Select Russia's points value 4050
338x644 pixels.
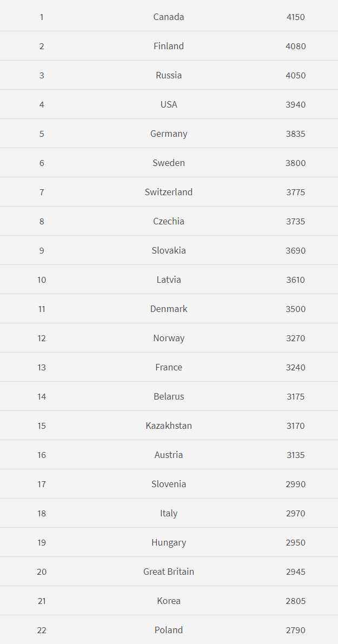(296, 75)
